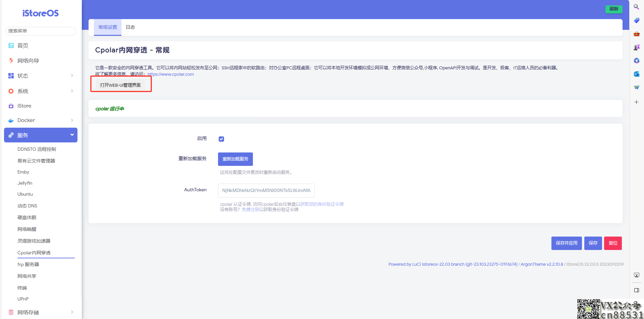Click the 保存并应用 button
644x319 pixels.
[x=567, y=243]
